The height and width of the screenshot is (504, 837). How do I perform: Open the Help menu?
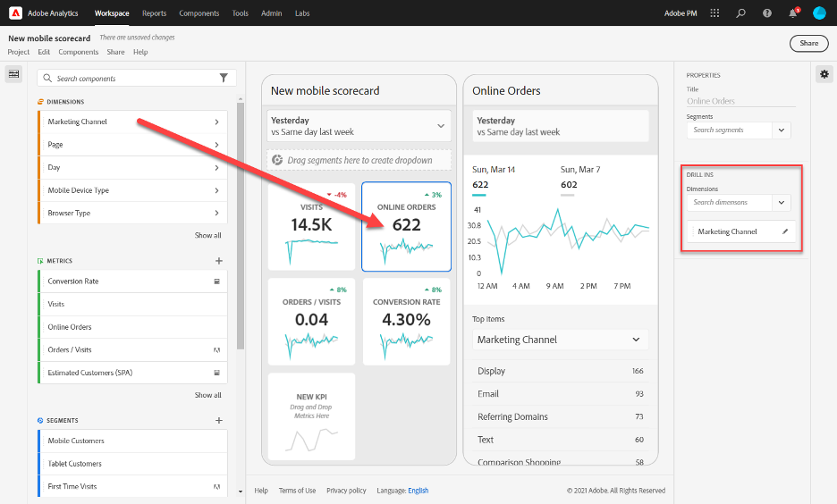click(140, 52)
